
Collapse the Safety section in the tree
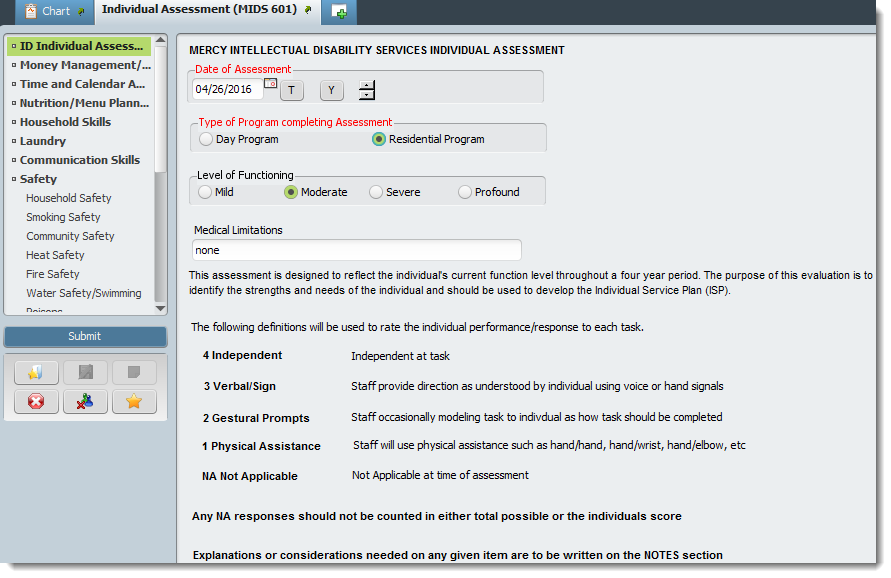[14, 179]
